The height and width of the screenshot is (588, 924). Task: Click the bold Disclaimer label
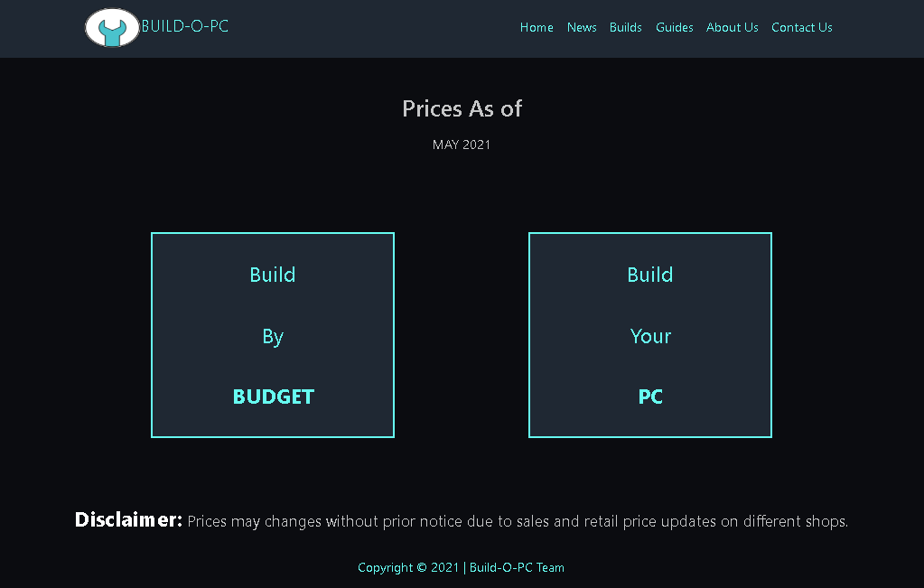point(128,519)
